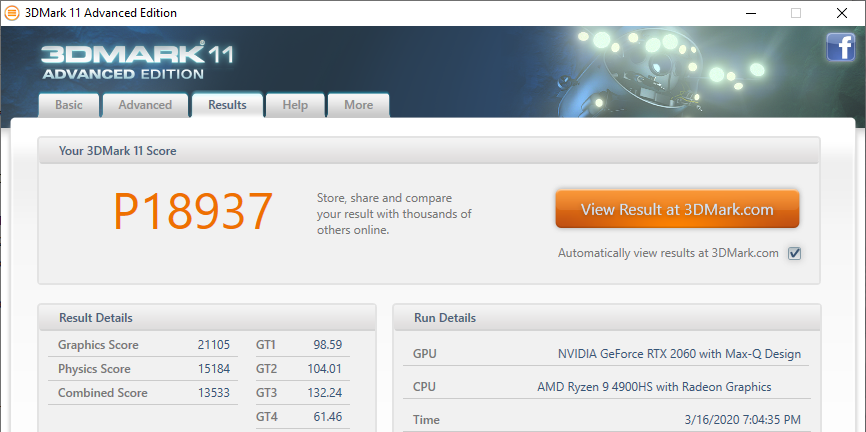866x432 pixels.
Task: Click the CPU name AMD Ryzen 9 4900HS
Action: pos(654,387)
